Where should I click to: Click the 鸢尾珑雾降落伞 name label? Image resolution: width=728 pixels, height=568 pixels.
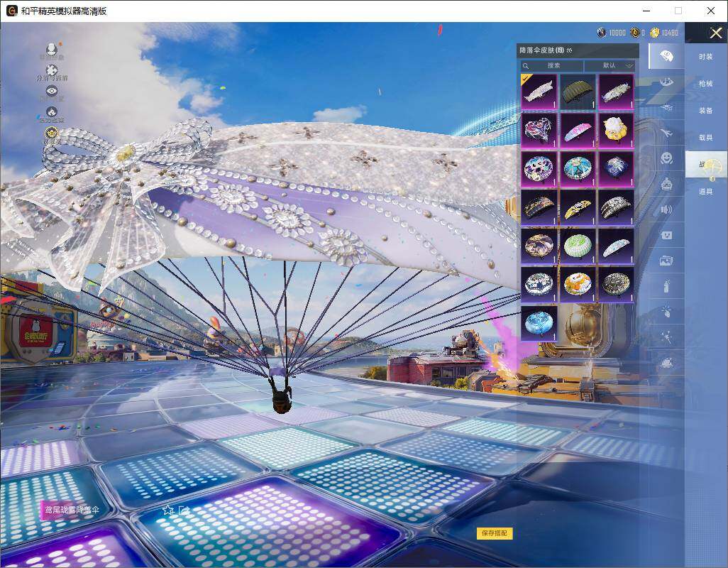pos(72,510)
